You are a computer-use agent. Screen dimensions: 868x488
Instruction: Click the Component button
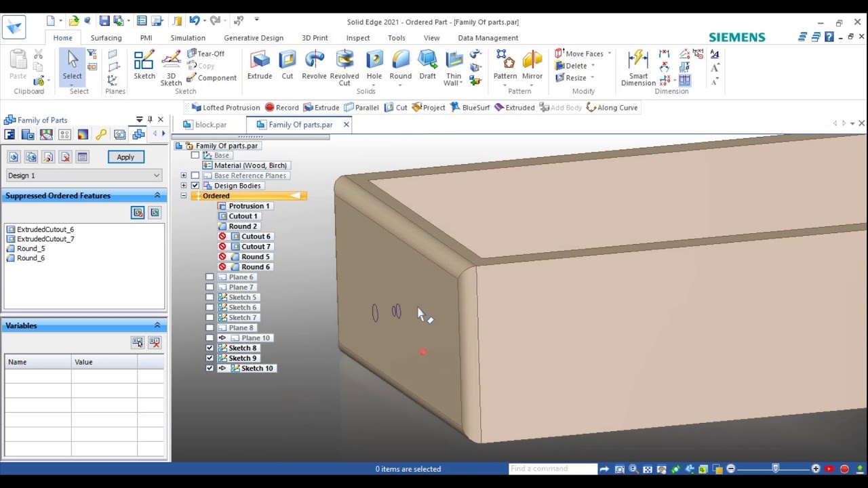(212, 78)
